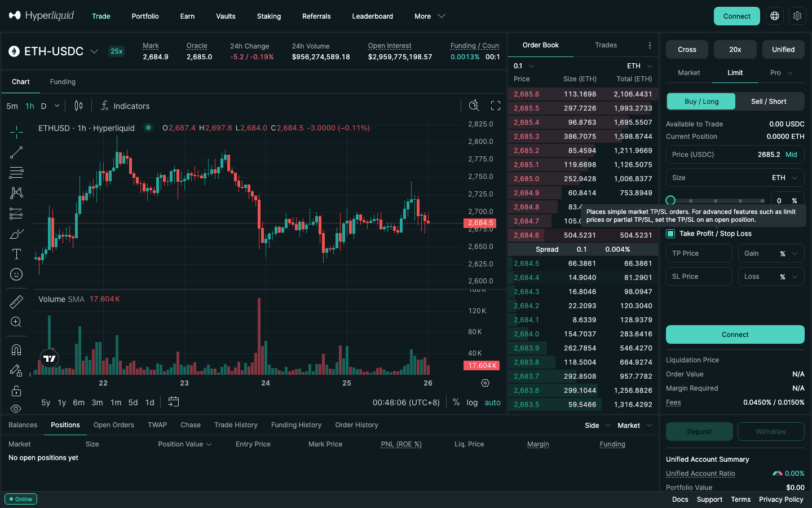Viewport: 812px width, 508px height.
Task: Select the brush drawing tool
Action: tap(16, 234)
